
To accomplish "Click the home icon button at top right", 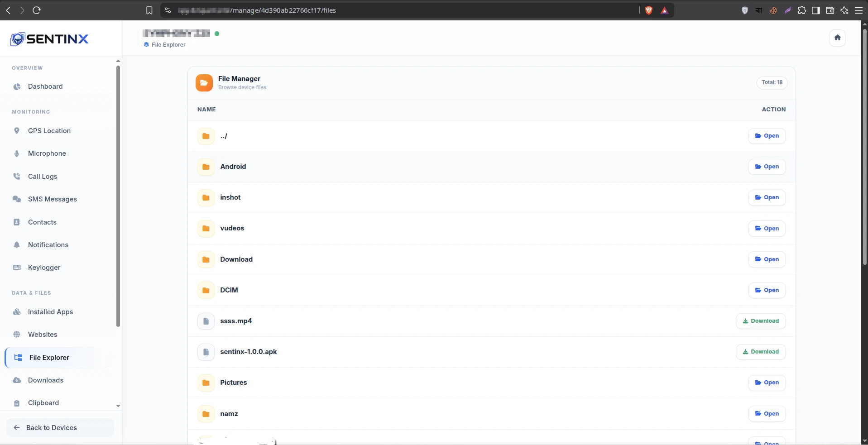I will (837, 38).
